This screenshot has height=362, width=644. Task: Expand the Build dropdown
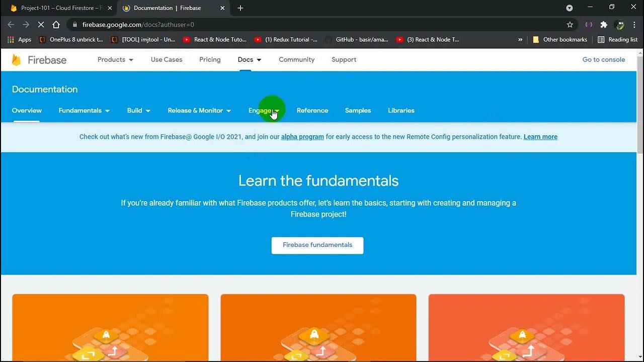pos(139,111)
